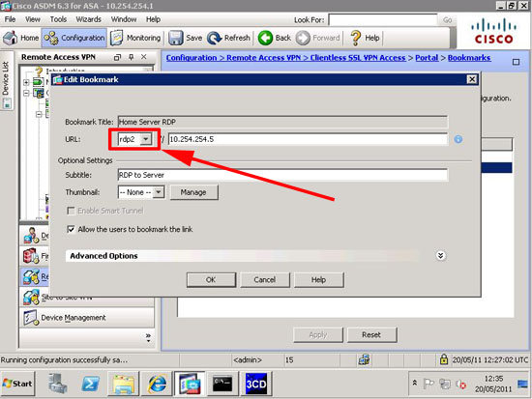Click the Subtitle field RDP to Server
The width and height of the screenshot is (532, 399).
point(282,175)
